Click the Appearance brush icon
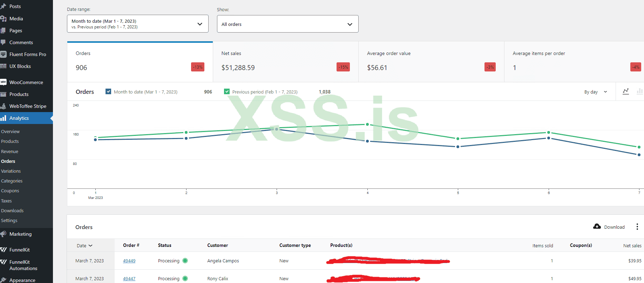 point(3,280)
